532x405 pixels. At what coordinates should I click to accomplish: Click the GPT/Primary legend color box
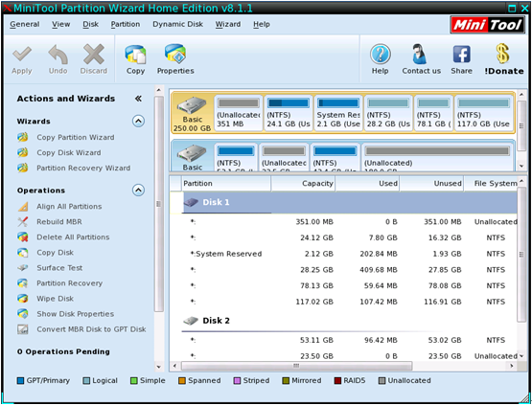21,381
